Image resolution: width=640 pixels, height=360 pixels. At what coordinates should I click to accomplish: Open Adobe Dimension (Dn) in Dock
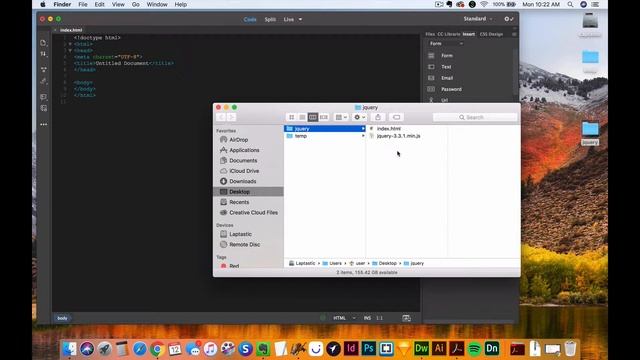tap(492, 349)
